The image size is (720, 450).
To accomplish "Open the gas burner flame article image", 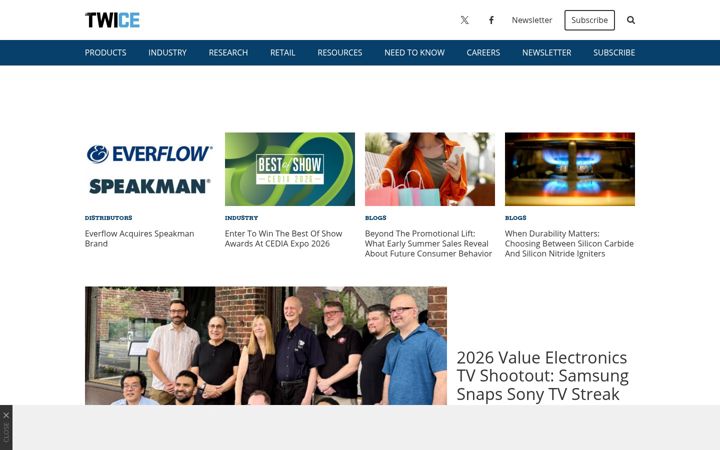I will click(x=570, y=169).
